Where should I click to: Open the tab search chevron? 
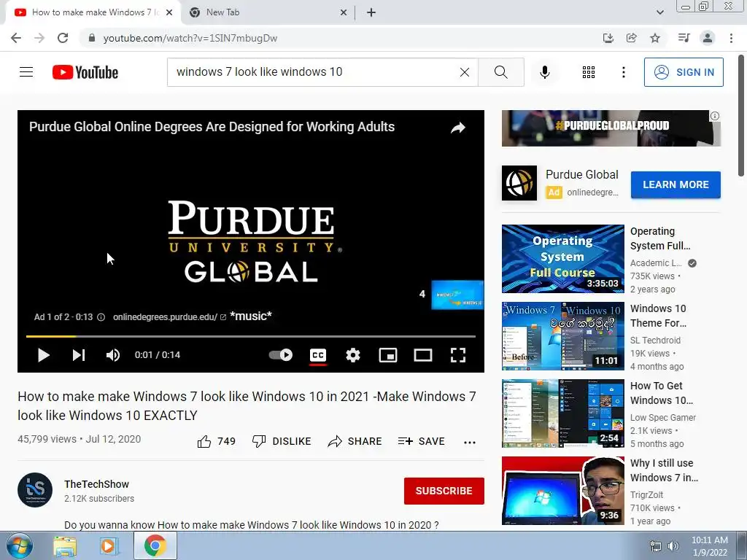659,12
